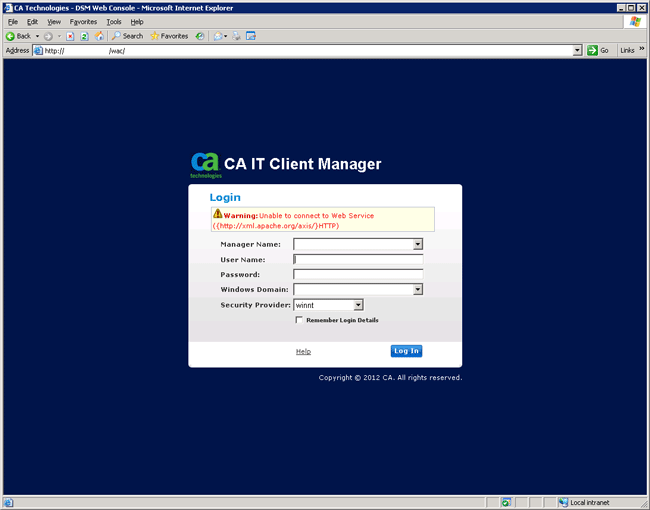The width and height of the screenshot is (650, 510).
Task: Open the Security Provider winnt dropdown
Action: click(x=358, y=305)
